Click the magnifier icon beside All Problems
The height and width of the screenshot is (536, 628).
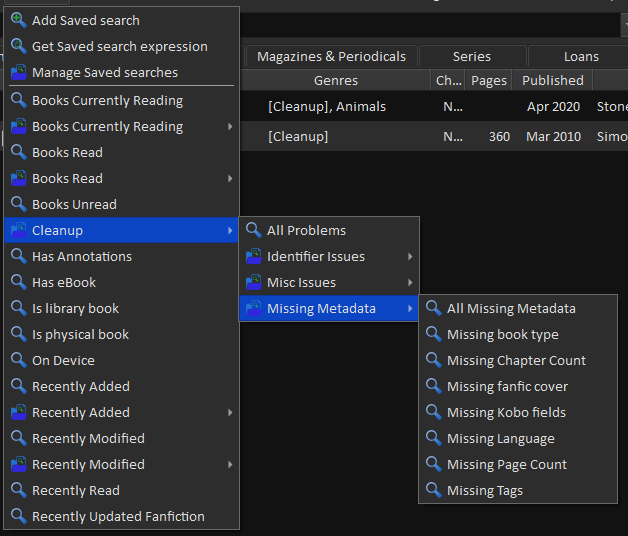(253, 230)
